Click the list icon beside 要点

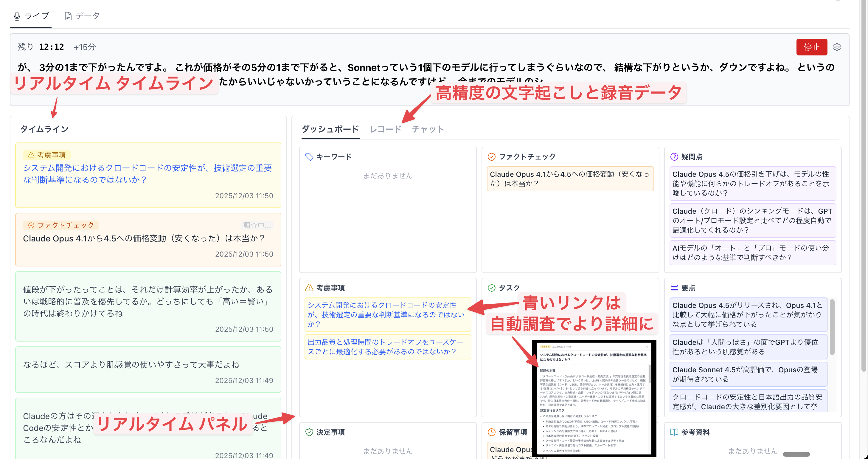(674, 288)
